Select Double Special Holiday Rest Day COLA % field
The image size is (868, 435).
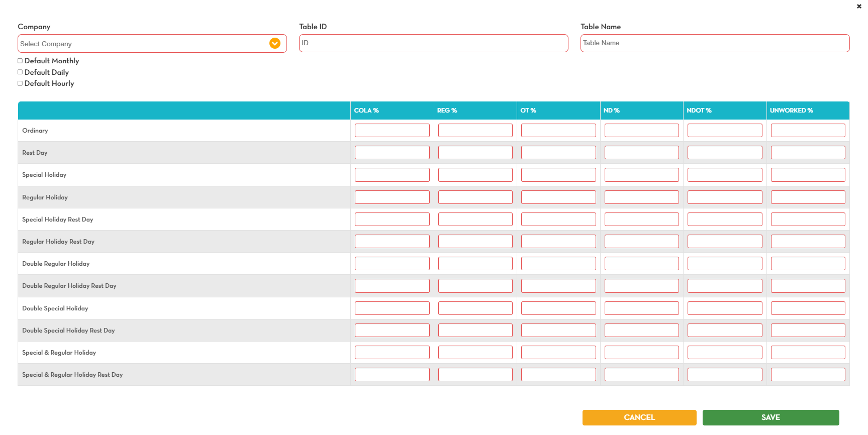(392, 331)
